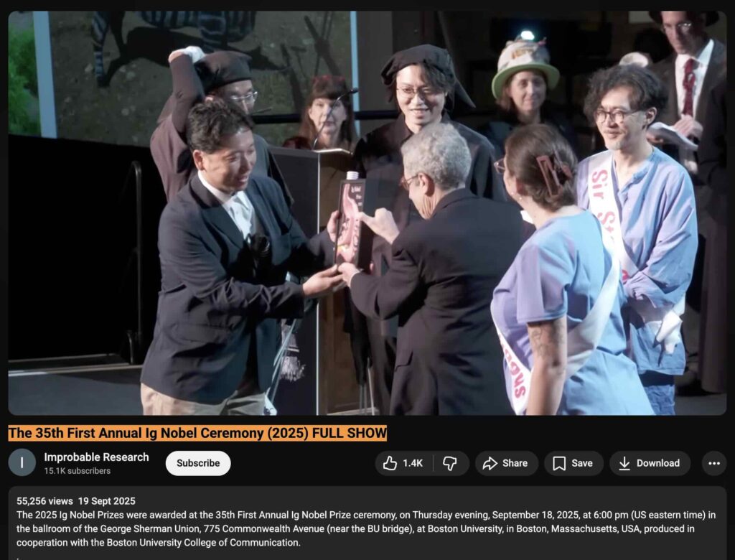The image size is (735, 560).
Task: Dislike the video with thumbs-down icon
Action: 450,463
